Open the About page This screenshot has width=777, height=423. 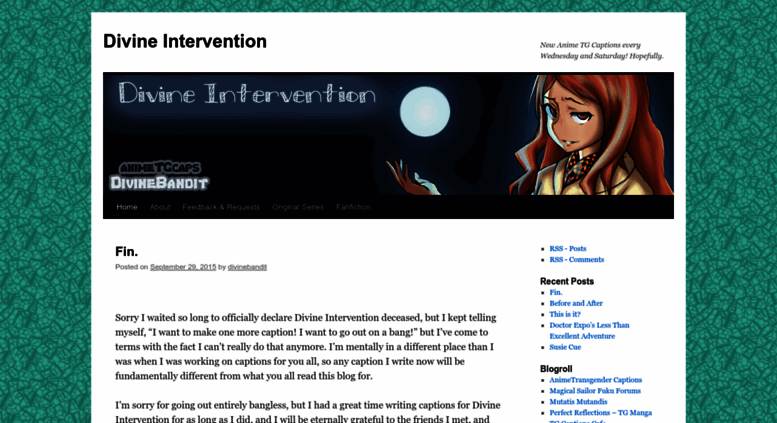160,207
